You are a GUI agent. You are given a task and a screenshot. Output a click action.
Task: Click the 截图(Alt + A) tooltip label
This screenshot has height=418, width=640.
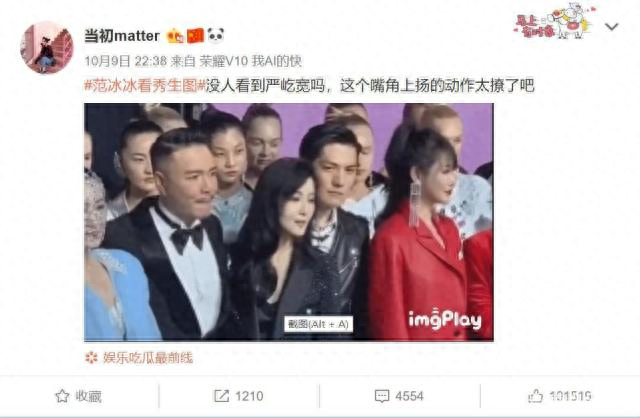318,324
